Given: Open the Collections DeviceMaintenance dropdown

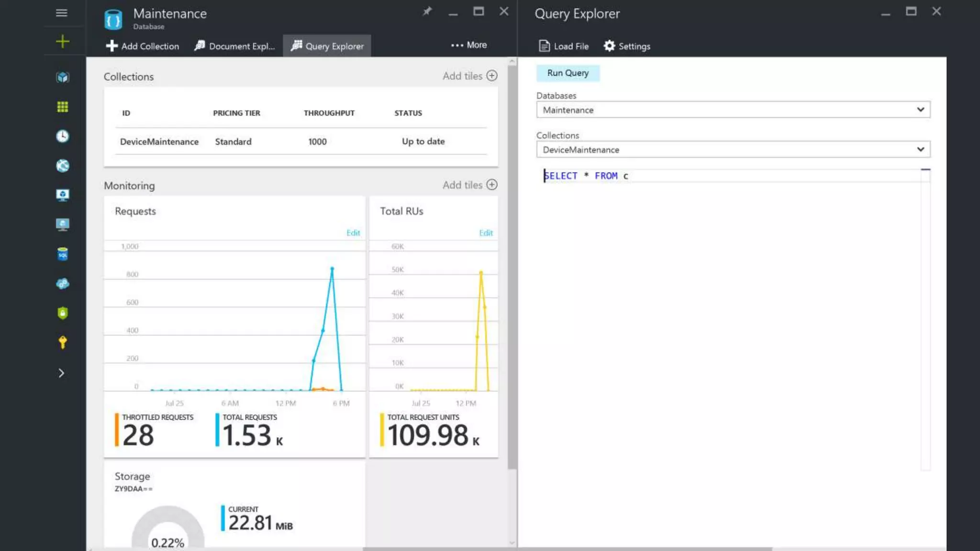Looking at the screenshot, I should tap(733, 150).
